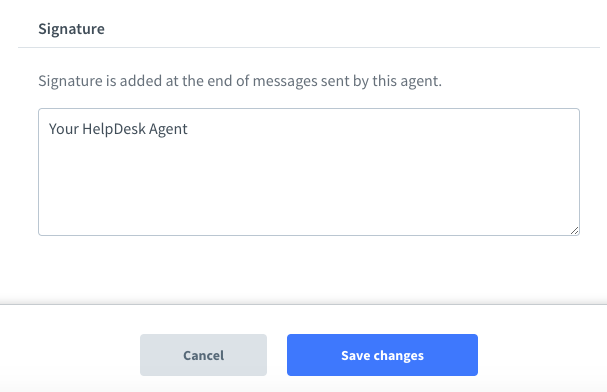Click the bottom border of the signature field
607x392 pixels.
(x=309, y=235)
